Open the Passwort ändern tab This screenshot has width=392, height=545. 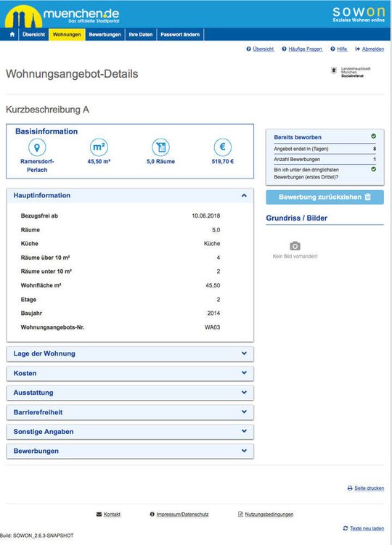(x=180, y=34)
